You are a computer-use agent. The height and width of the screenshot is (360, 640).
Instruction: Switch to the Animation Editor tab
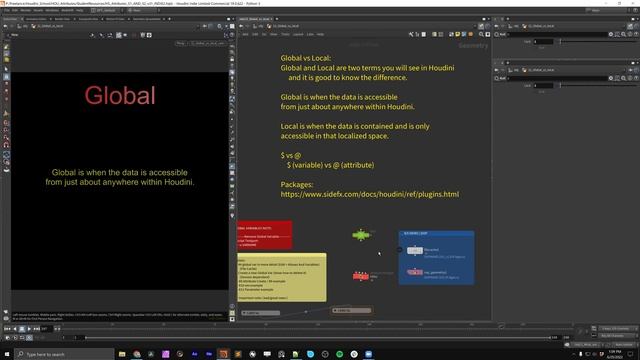[36, 19]
